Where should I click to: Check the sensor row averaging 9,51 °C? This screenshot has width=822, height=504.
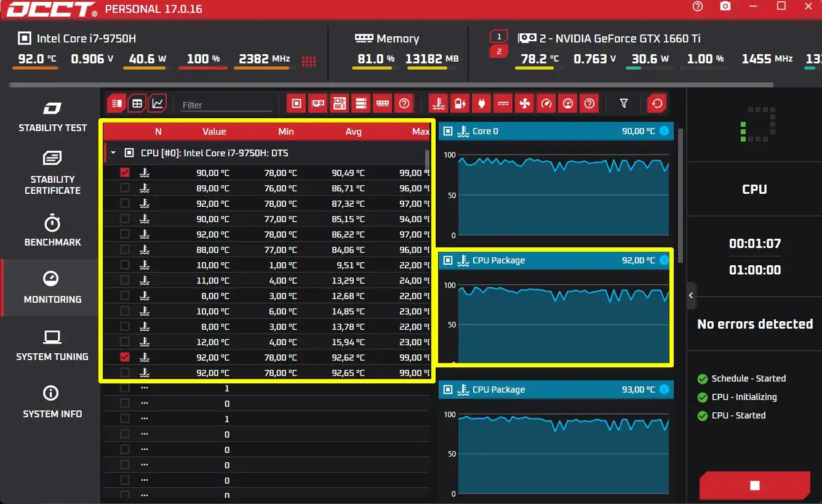point(125,265)
